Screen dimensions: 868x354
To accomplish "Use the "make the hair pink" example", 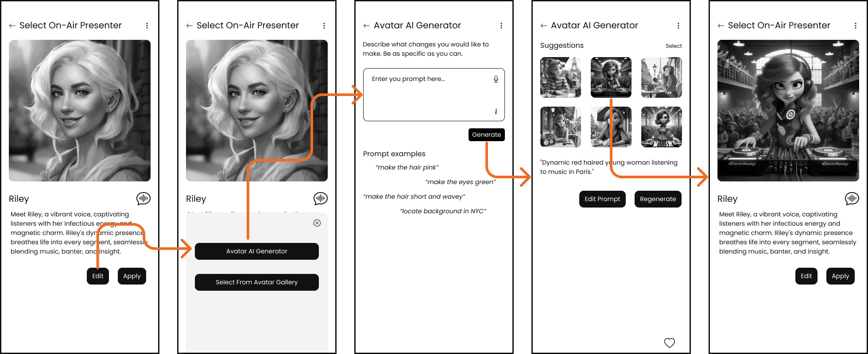I will [407, 167].
